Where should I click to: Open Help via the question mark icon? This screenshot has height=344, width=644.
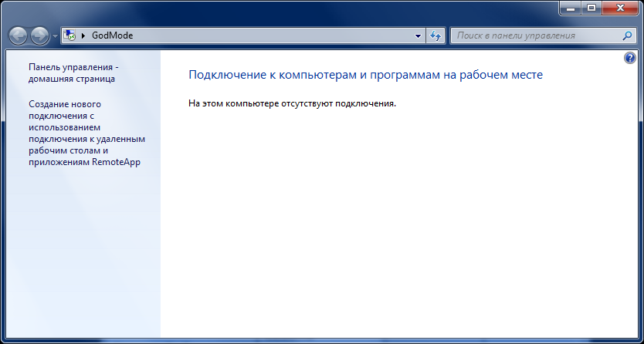[x=629, y=58]
